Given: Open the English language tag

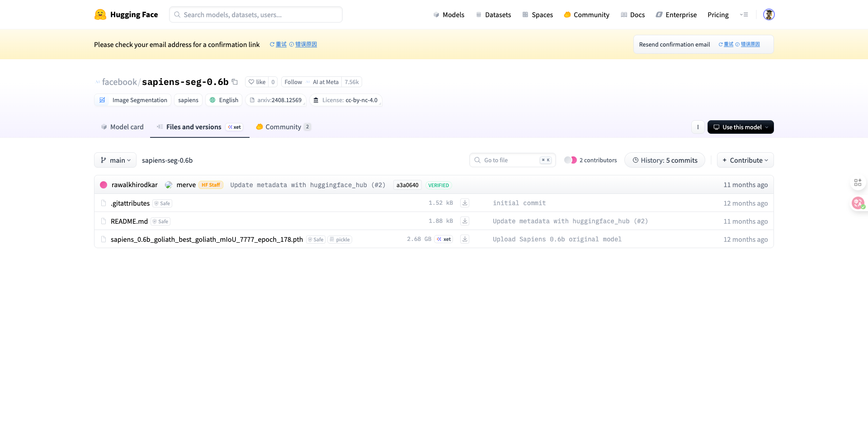Looking at the screenshot, I should click(x=224, y=100).
